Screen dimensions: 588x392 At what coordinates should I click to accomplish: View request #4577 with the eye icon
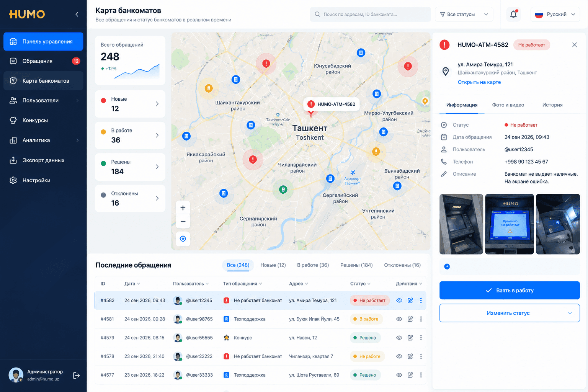(x=399, y=375)
